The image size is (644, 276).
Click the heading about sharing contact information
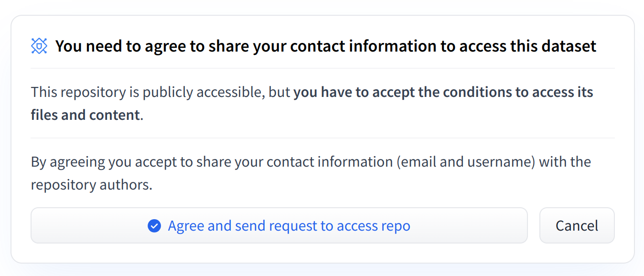pyautogui.click(x=325, y=46)
